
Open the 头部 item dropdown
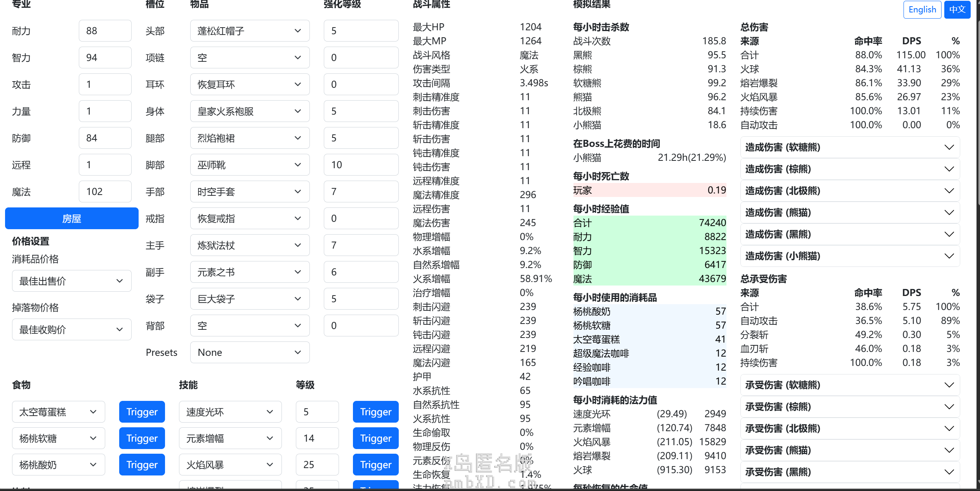pyautogui.click(x=250, y=31)
